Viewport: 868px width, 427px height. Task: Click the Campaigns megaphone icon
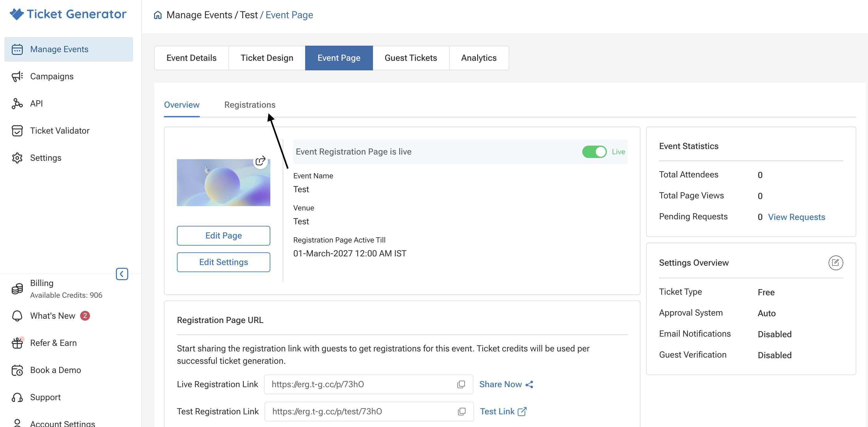pos(17,77)
